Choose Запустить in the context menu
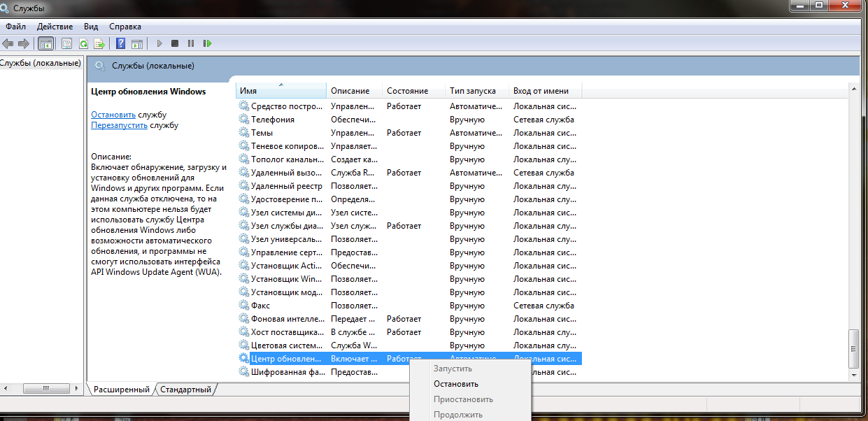Viewport: 868px width, 421px height. pos(453,369)
